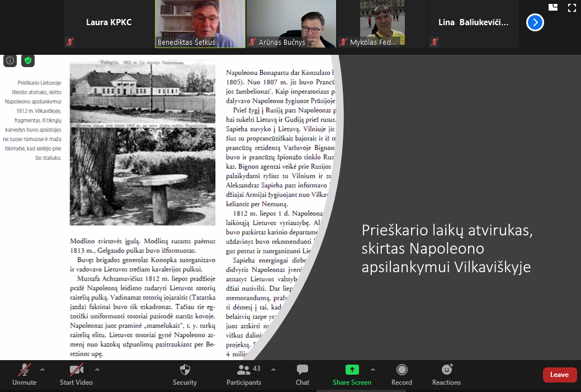Screen dimensions: 581x392
Task: Expand video options arrow next to Start Video
Action: [97, 369]
